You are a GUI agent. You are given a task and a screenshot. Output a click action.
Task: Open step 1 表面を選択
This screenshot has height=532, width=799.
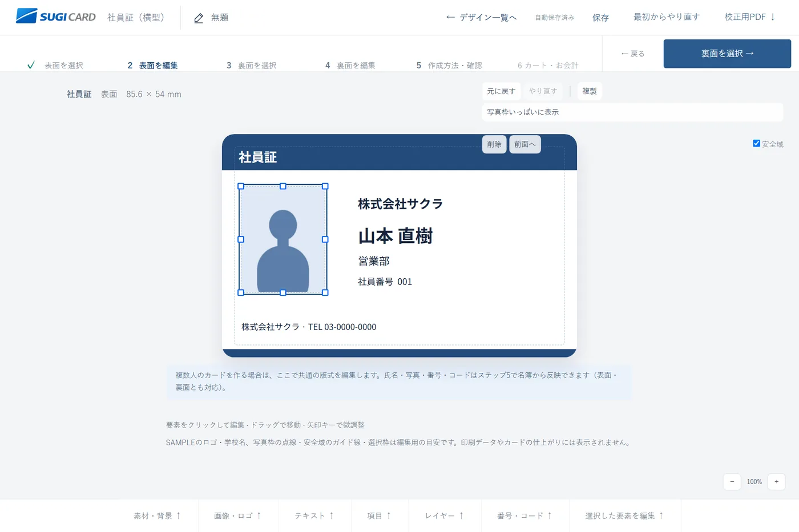point(55,66)
